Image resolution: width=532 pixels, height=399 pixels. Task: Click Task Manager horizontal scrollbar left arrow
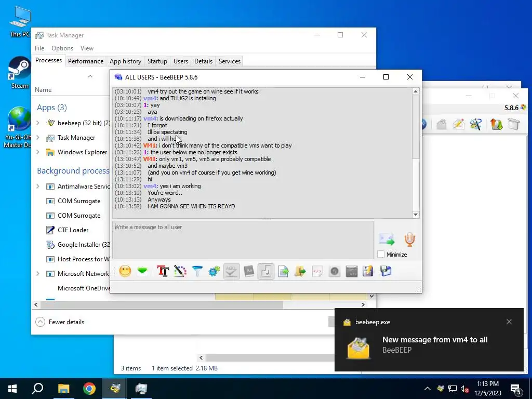36,304
